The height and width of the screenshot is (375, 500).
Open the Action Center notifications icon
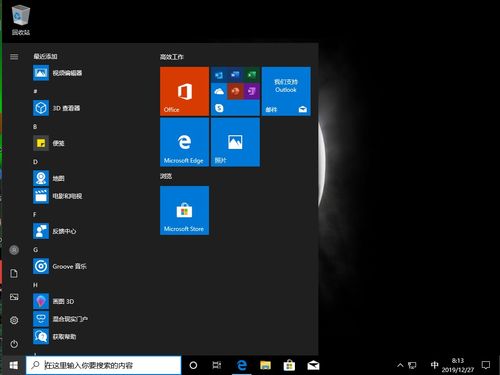486,365
